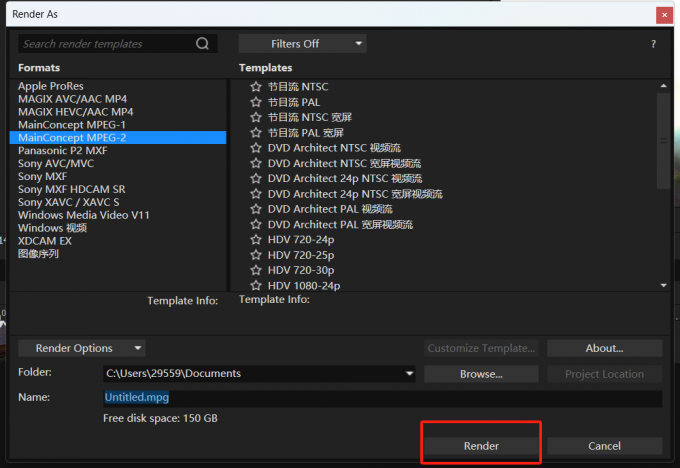Open help via question mark icon
Image resolution: width=680 pixels, height=468 pixels.
[x=653, y=44]
